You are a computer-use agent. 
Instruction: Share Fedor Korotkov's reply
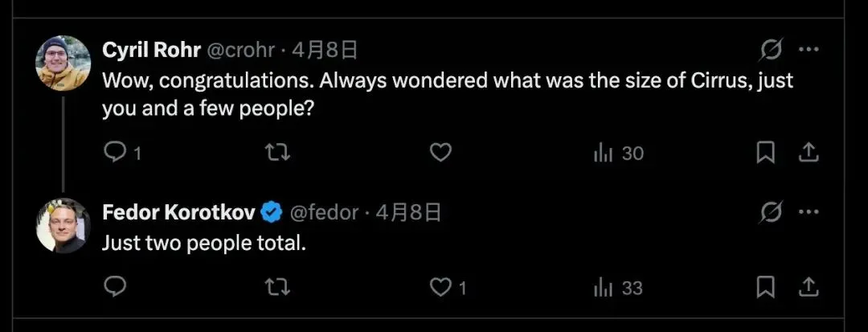809,286
